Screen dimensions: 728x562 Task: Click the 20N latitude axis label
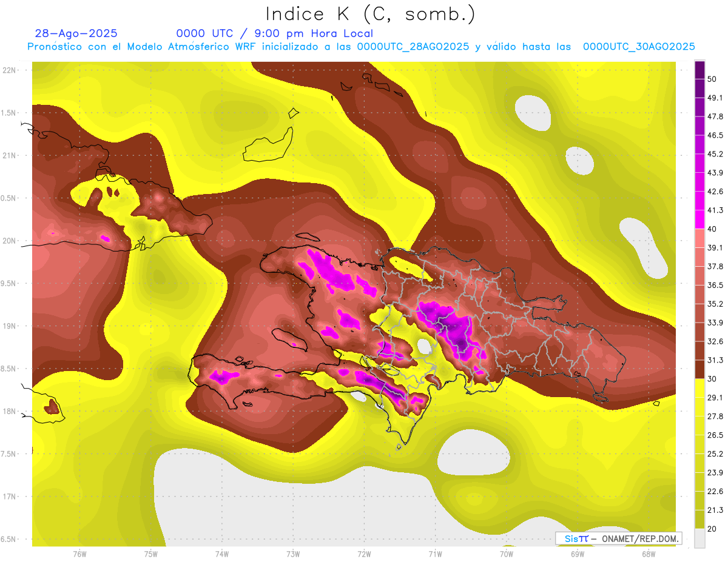[10, 241]
